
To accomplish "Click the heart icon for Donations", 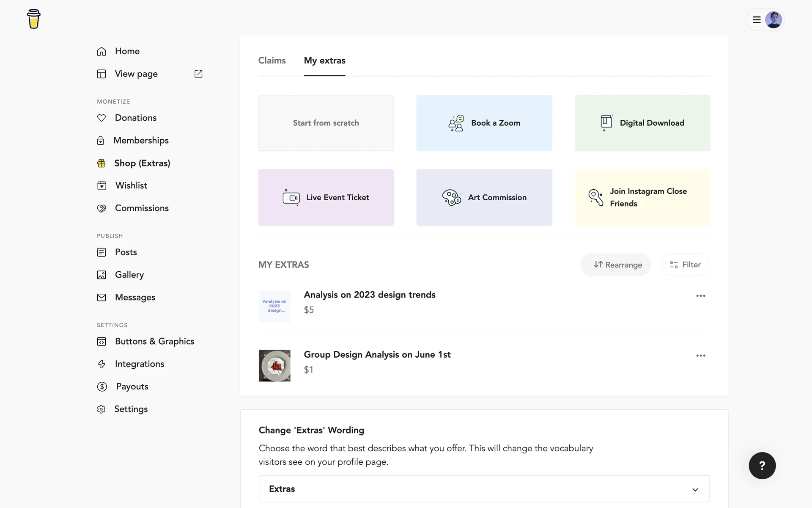I will (x=101, y=118).
